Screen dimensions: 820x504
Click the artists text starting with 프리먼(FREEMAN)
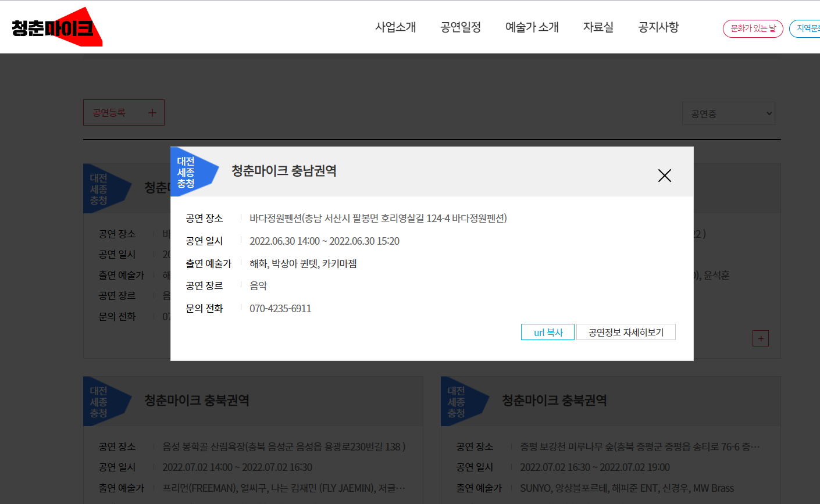(x=284, y=488)
